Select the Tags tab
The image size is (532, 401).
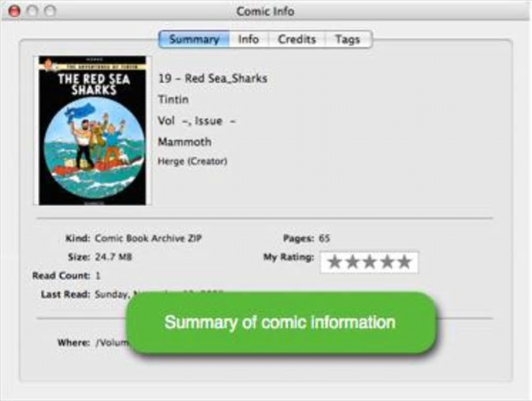pyautogui.click(x=348, y=39)
